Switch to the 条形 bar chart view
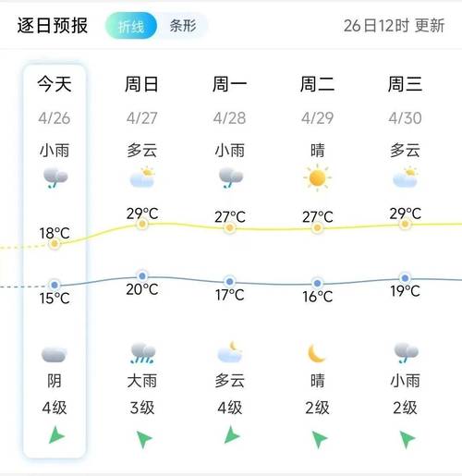462x476 pixels. click(x=183, y=26)
